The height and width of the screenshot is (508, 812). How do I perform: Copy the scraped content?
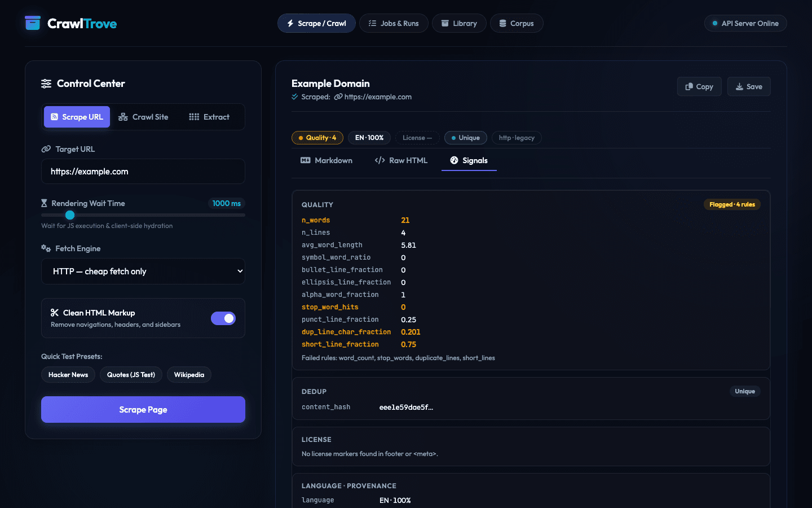pyautogui.click(x=699, y=86)
